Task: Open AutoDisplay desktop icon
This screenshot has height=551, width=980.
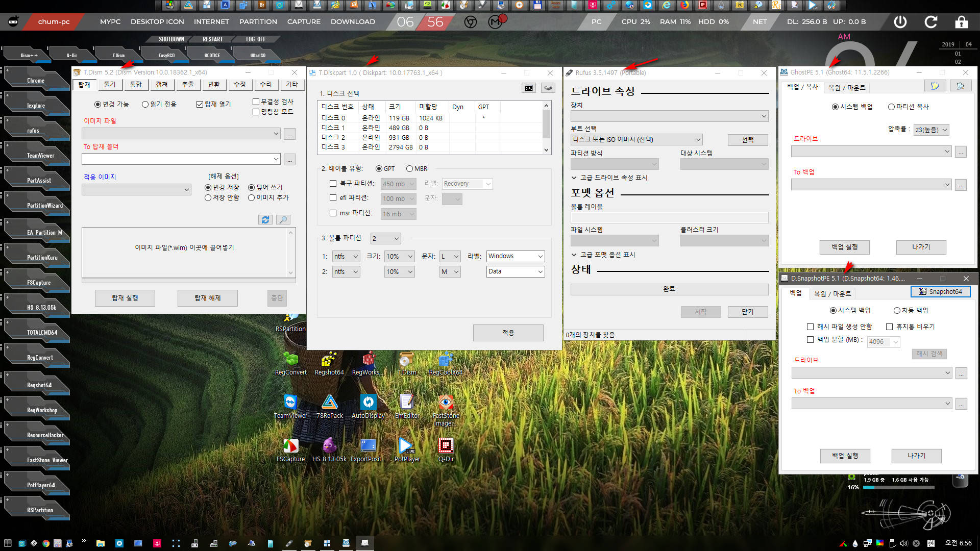Action: [x=368, y=406]
